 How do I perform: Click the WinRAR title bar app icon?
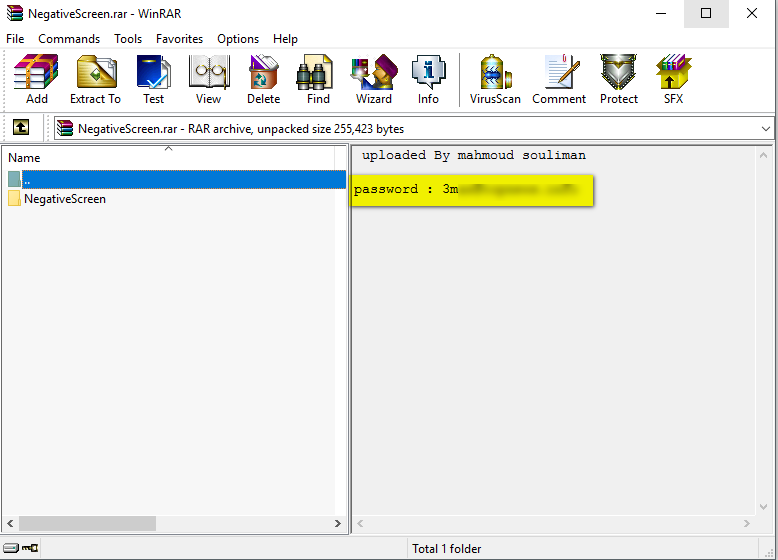coord(15,13)
